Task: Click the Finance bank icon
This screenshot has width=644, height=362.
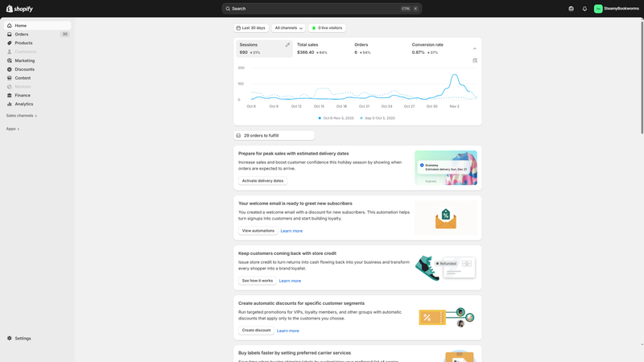Action: point(10,95)
